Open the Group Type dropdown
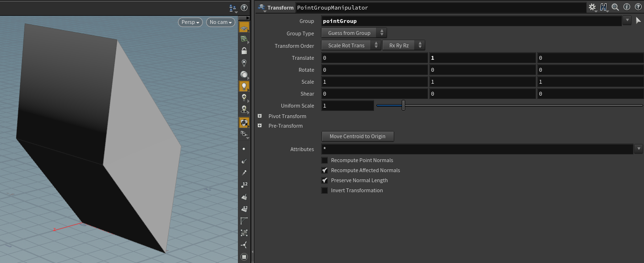The image size is (644, 263). [x=354, y=33]
